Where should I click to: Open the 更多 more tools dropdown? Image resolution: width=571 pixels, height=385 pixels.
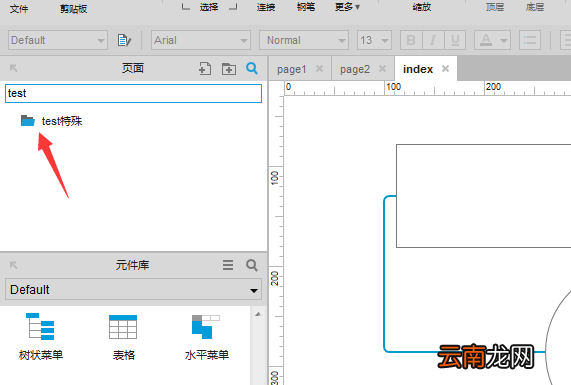click(347, 7)
